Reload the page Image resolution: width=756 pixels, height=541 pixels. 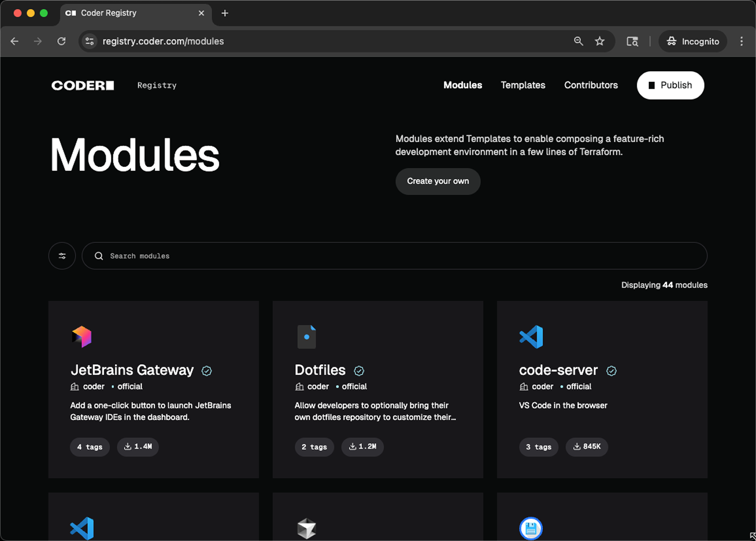pos(62,41)
